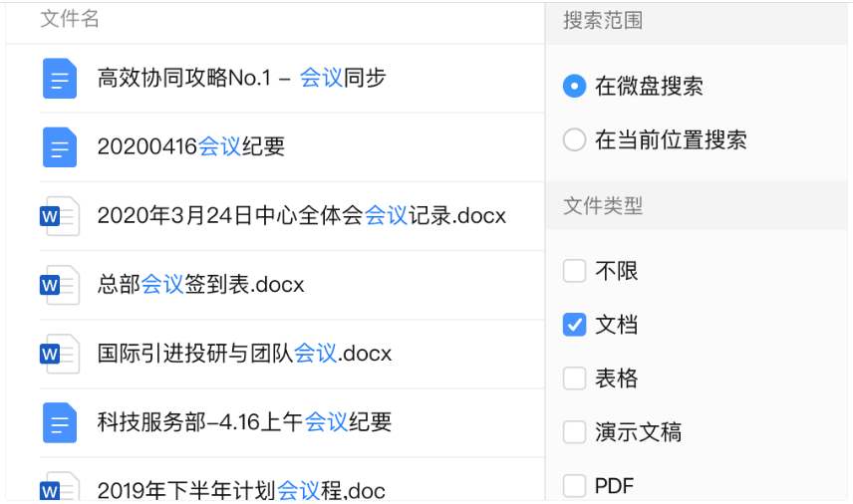Select the 在当前位置搜索 radio option
Image resolution: width=853 pixels, height=504 pixels.
(574, 140)
